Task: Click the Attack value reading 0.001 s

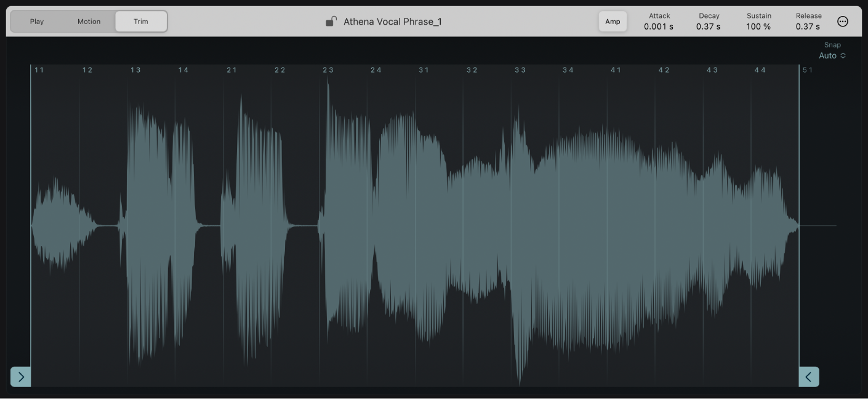Action: click(x=658, y=26)
